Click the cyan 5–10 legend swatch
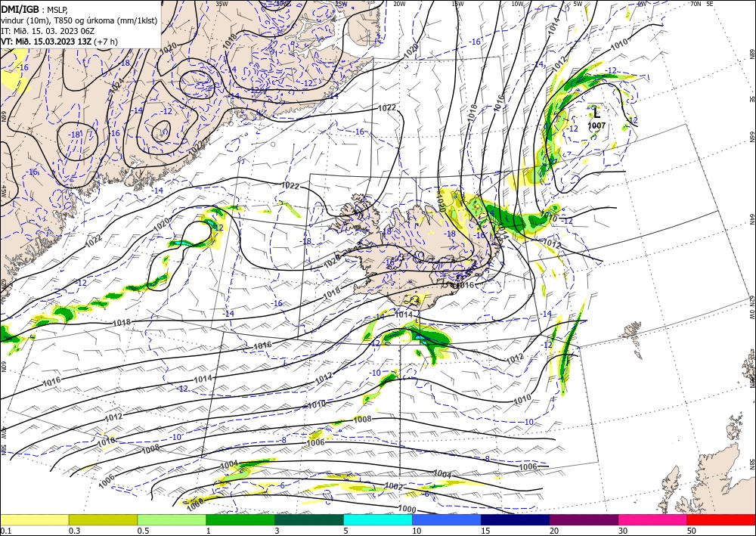This screenshot has width=756, height=536. click(378, 519)
